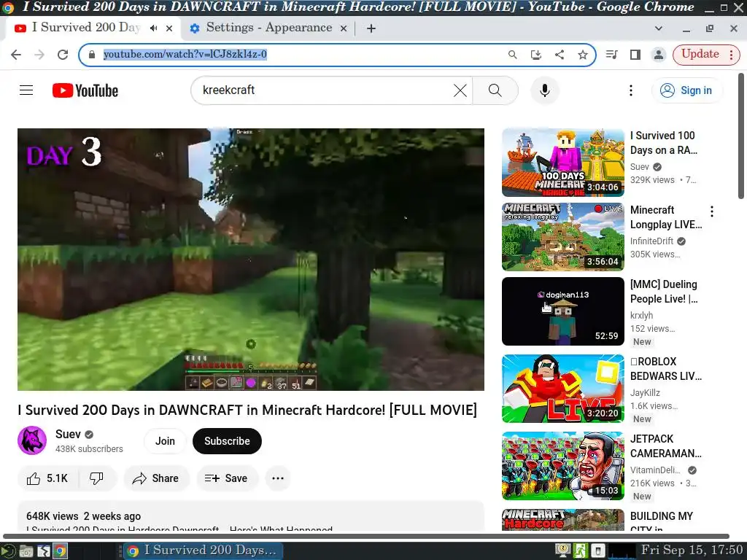
Task: Click the taskbar icon right of file manager
Action: click(x=43, y=551)
